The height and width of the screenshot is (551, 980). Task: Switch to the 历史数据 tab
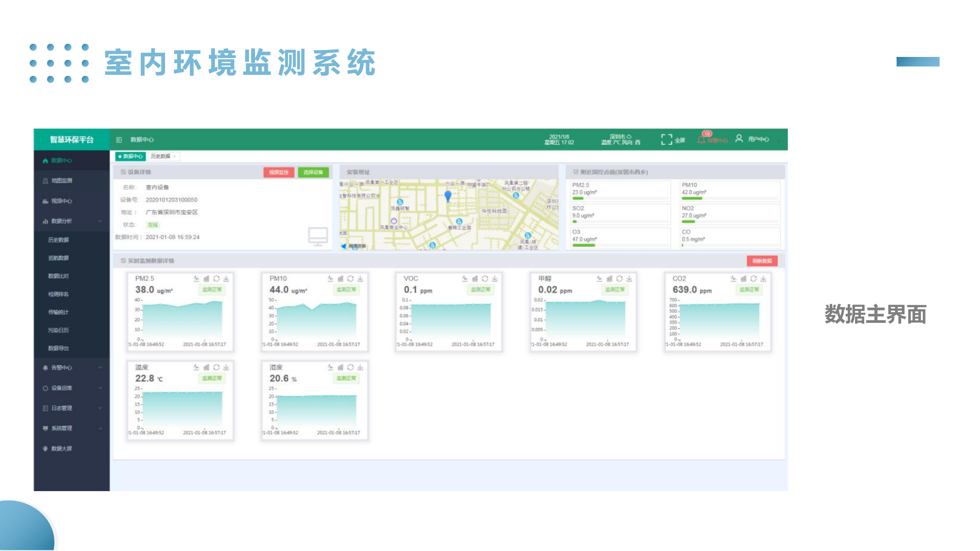coord(161,156)
